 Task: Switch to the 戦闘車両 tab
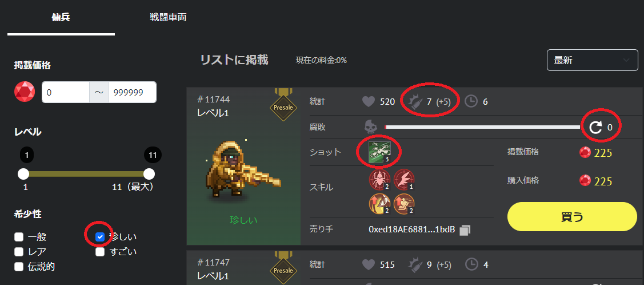tap(169, 18)
